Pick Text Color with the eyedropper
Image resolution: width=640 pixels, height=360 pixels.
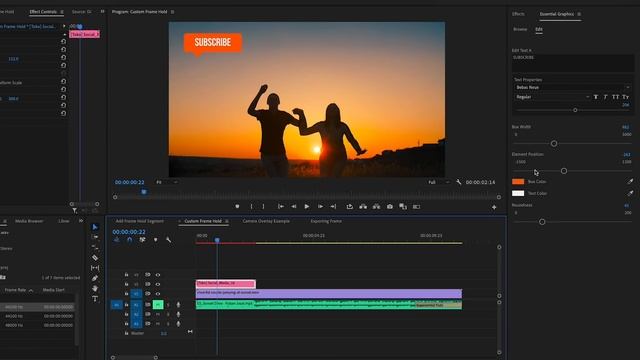click(x=630, y=193)
